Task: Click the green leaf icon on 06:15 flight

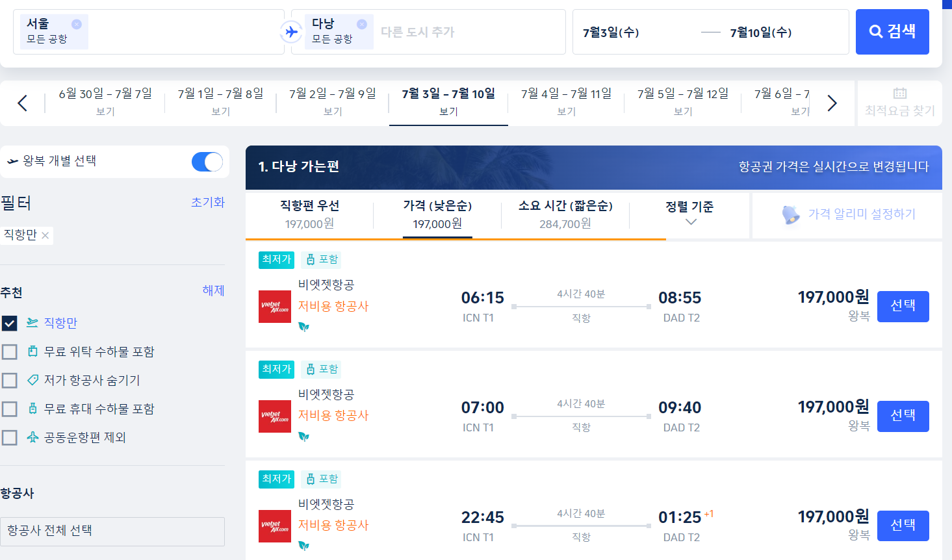Action: pyautogui.click(x=303, y=327)
